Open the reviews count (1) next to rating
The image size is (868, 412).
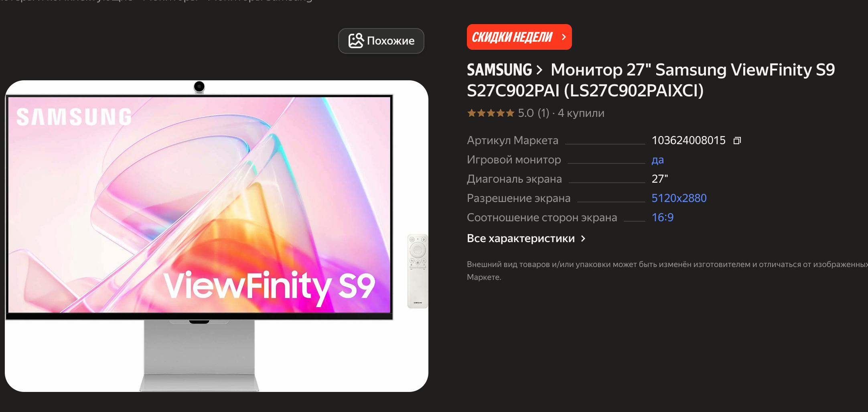(543, 113)
